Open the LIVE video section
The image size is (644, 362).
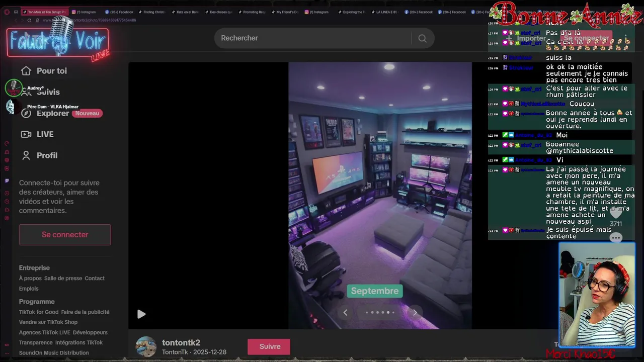click(x=38, y=134)
